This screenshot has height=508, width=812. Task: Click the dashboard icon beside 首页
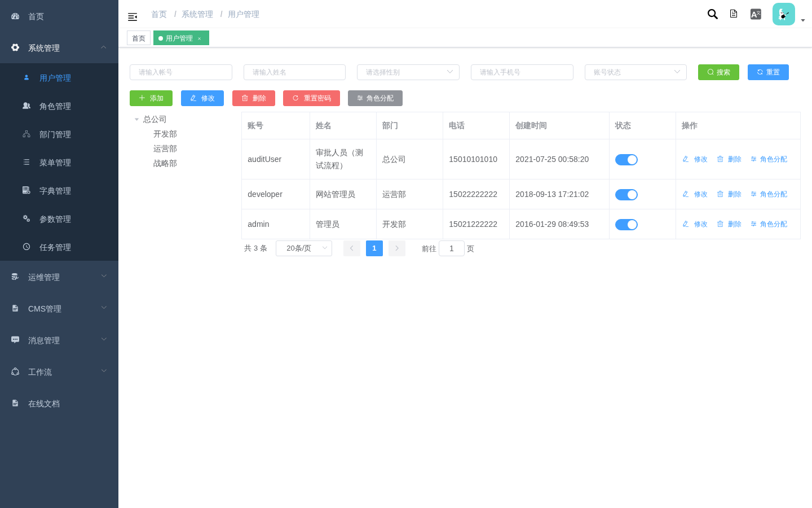click(15, 16)
